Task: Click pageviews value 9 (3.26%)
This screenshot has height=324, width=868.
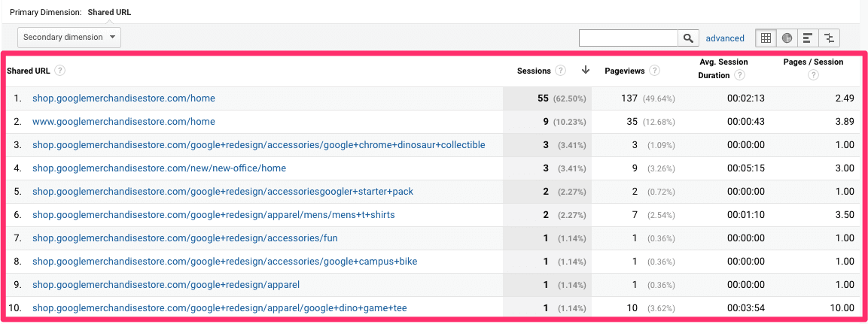Action: pyautogui.click(x=655, y=168)
